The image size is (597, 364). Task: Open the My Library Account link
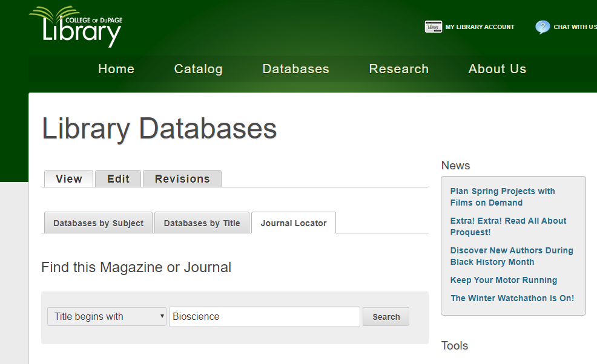coord(480,27)
